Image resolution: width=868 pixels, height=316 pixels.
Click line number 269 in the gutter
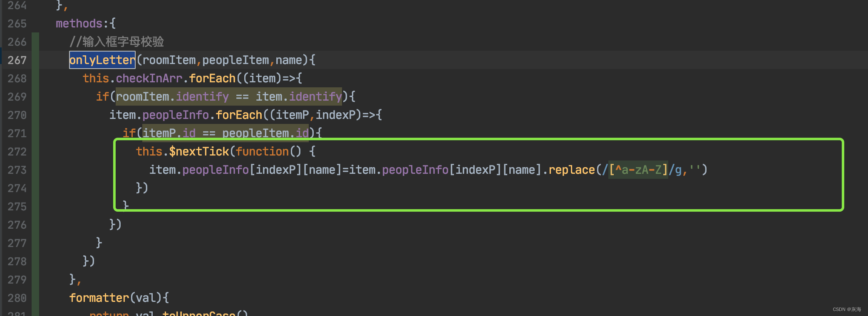click(17, 97)
